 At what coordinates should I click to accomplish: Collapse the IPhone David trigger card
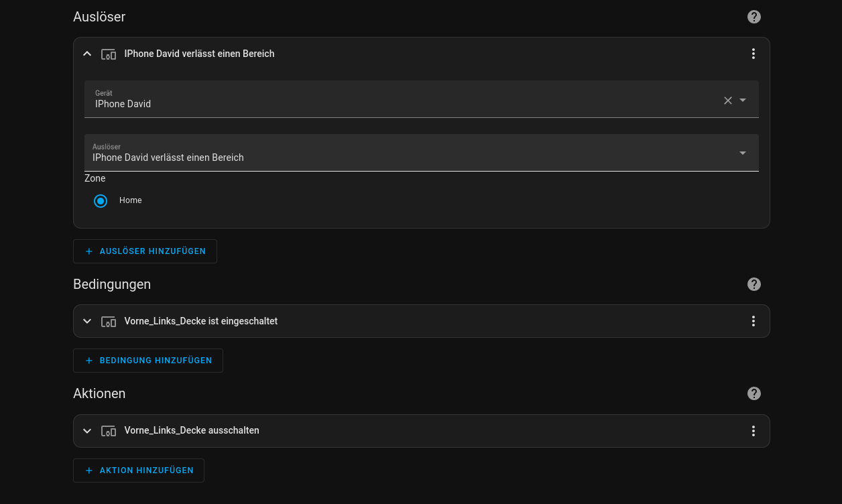point(87,54)
